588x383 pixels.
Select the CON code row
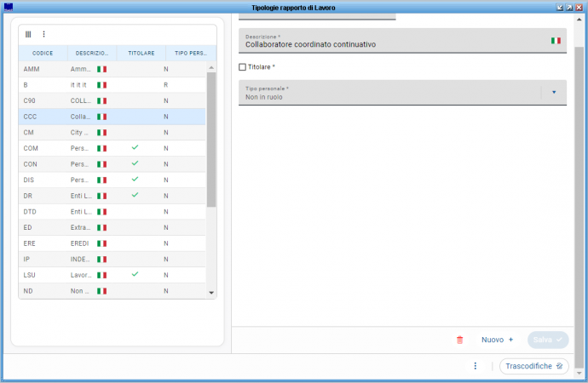pyautogui.click(x=112, y=164)
